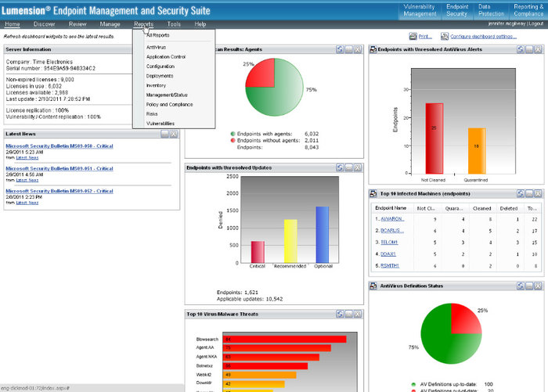The height and width of the screenshot is (392, 548).
Task: Select Vulnerabilities in the Reports dropdown
Action: click(x=160, y=124)
